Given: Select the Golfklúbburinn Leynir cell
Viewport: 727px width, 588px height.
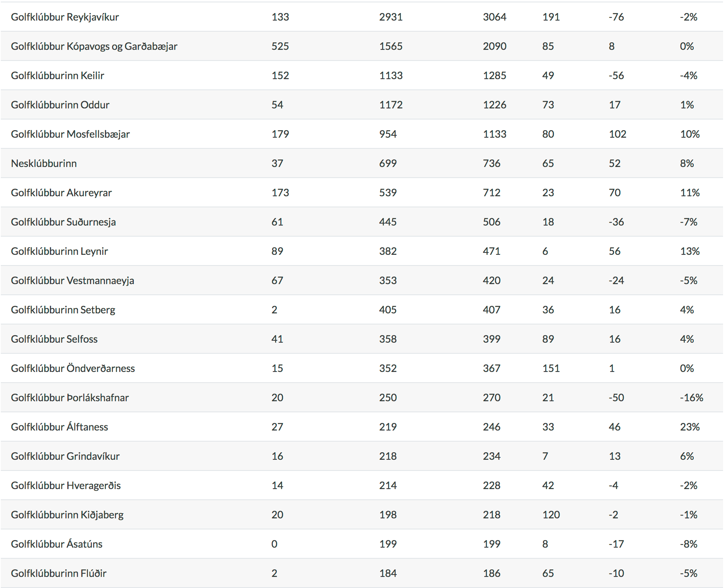Looking at the screenshot, I should point(59,251).
